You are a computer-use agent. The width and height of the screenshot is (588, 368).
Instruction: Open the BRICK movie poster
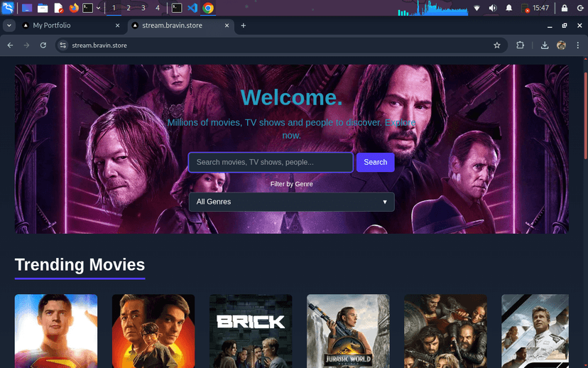pyautogui.click(x=251, y=331)
